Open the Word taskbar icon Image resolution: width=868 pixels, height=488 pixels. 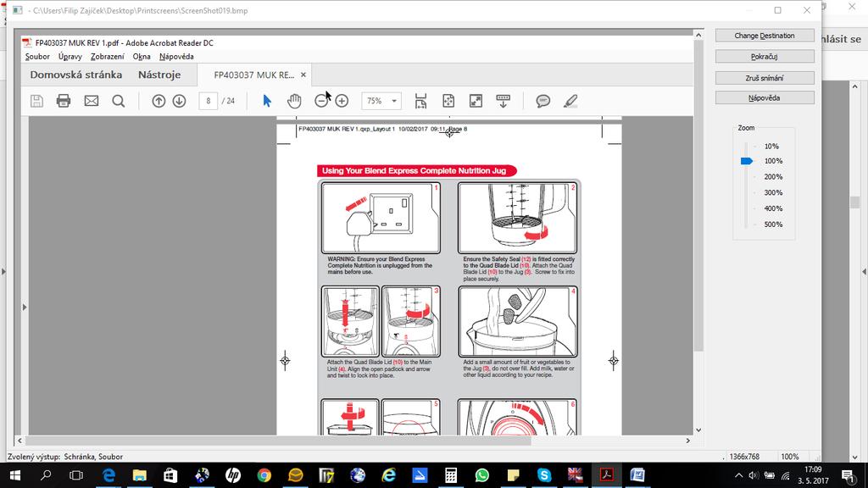coord(637,475)
